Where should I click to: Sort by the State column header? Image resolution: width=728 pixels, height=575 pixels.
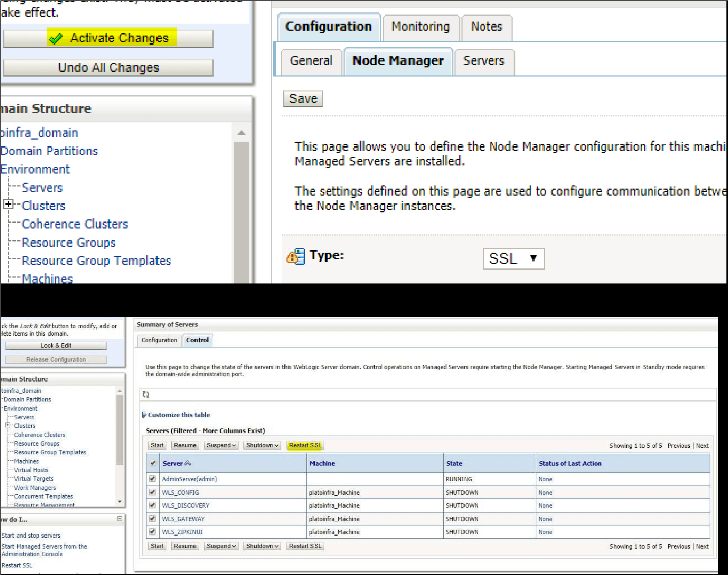454,463
